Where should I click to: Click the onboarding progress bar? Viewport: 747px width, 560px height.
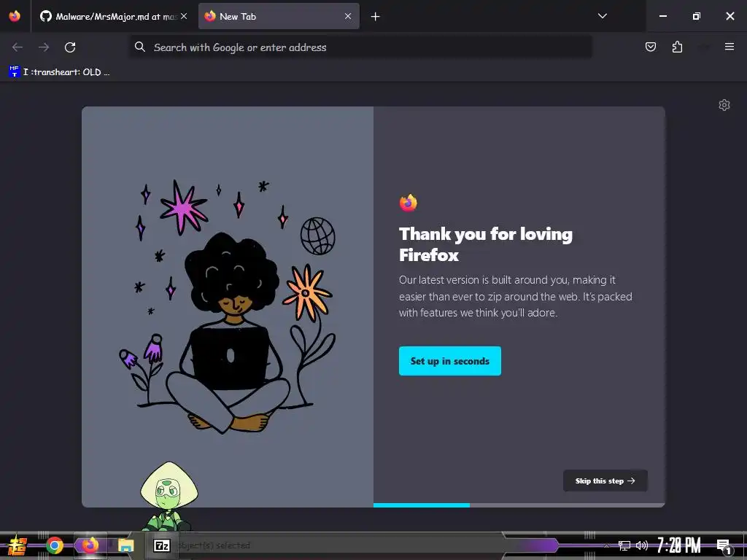pyautogui.click(x=519, y=505)
